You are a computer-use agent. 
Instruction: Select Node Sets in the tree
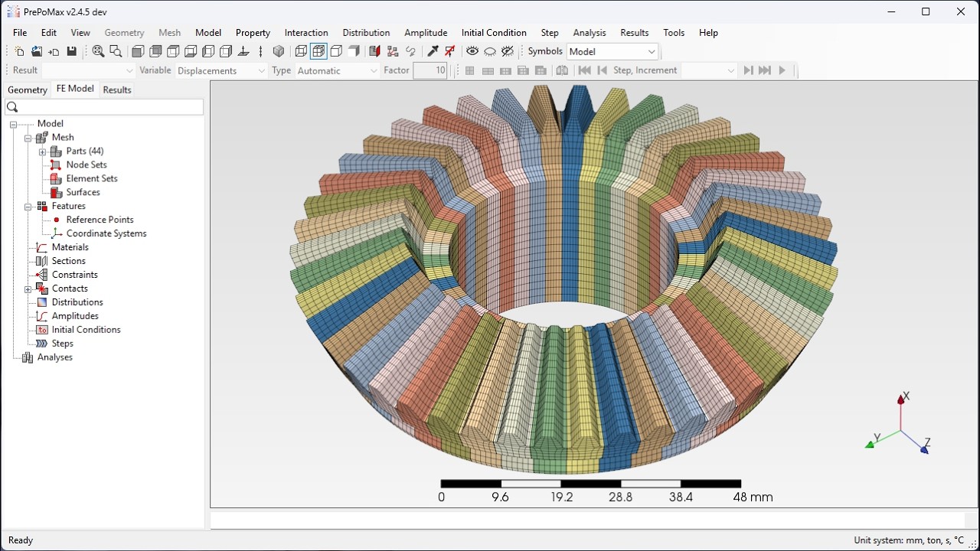(87, 165)
